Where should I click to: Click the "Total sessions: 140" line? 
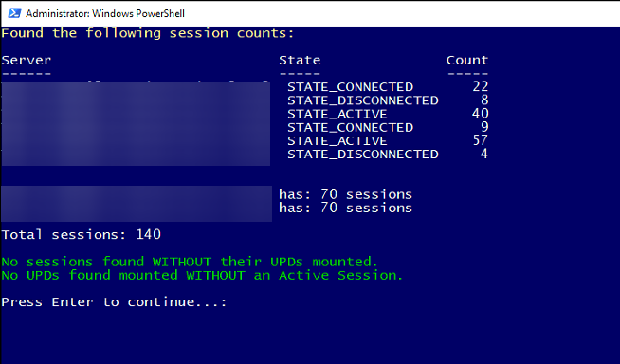[82, 235]
